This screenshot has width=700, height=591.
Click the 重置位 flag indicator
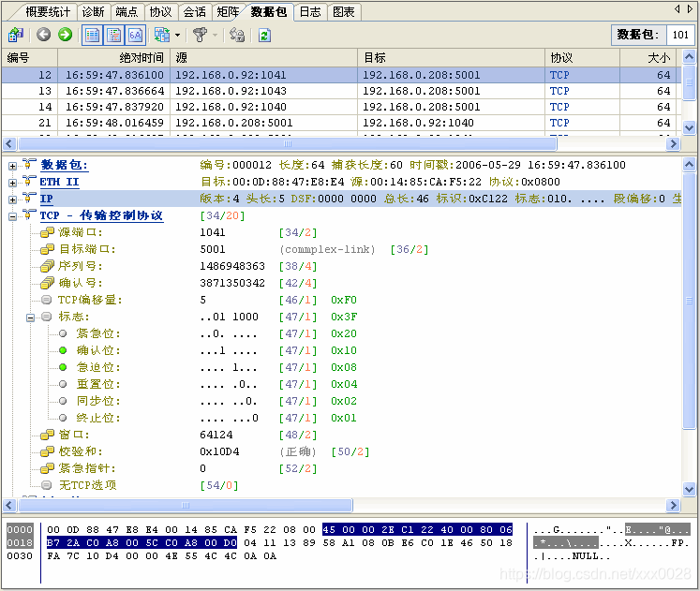(x=63, y=384)
